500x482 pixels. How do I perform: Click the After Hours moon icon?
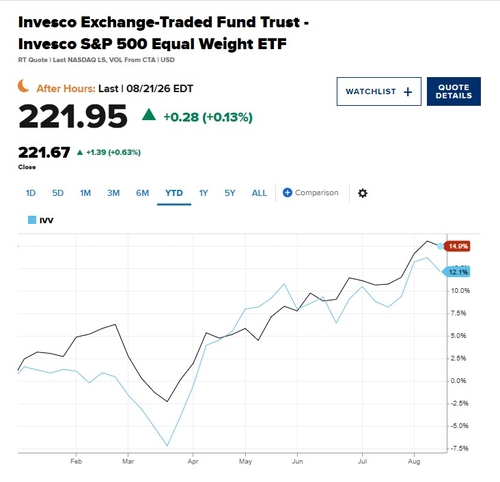tap(23, 86)
